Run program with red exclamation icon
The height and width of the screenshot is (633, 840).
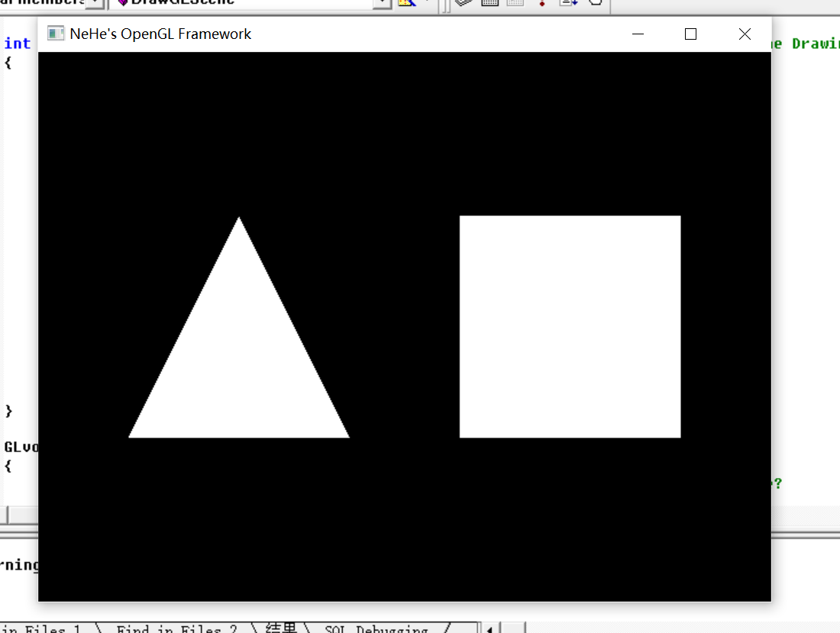click(542, 2)
